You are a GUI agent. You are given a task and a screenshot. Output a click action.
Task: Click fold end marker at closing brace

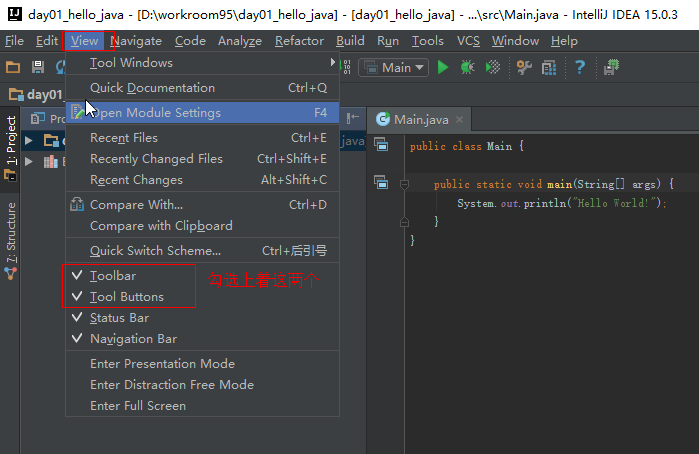pos(404,222)
